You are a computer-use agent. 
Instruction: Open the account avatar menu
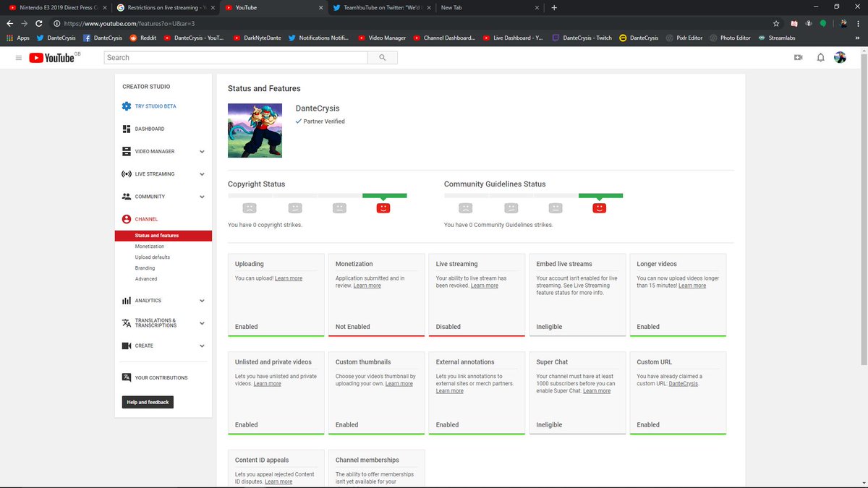[x=840, y=57]
